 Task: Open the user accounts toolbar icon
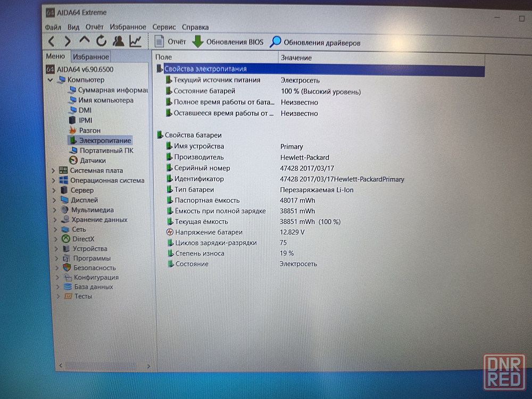(x=119, y=41)
